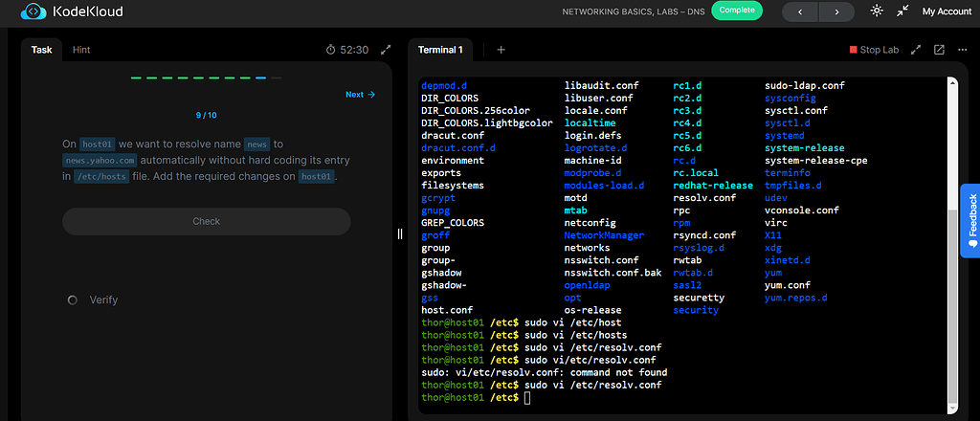Screen dimensions: 980x421
Task: Click the KodeKloud logo icon
Action: click(x=33, y=11)
